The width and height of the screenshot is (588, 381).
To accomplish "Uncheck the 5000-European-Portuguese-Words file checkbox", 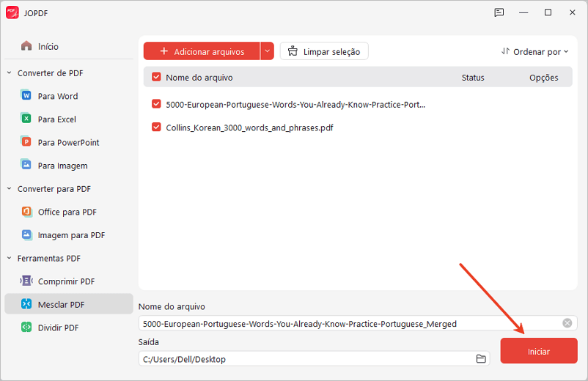I will tap(156, 104).
